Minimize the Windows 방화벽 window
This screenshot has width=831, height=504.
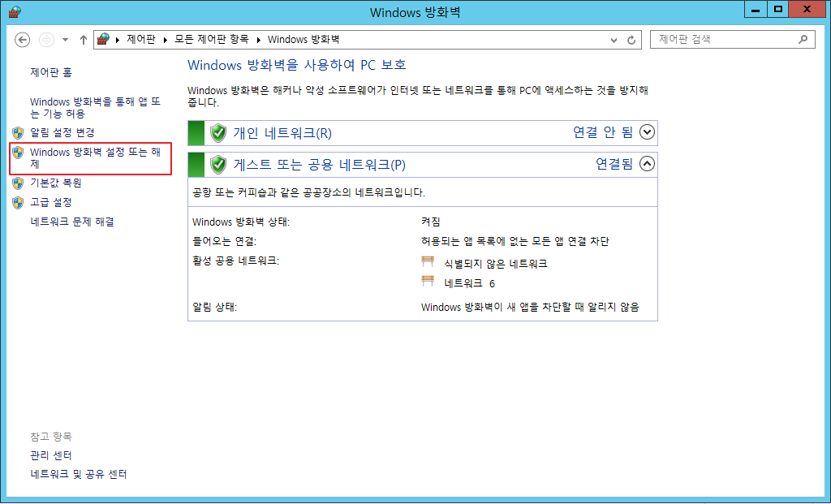click(x=756, y=10)
